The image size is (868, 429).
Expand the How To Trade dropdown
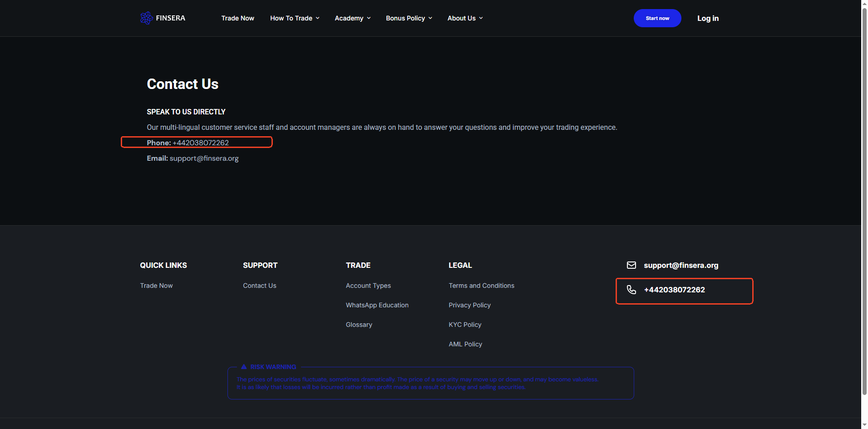295,18
